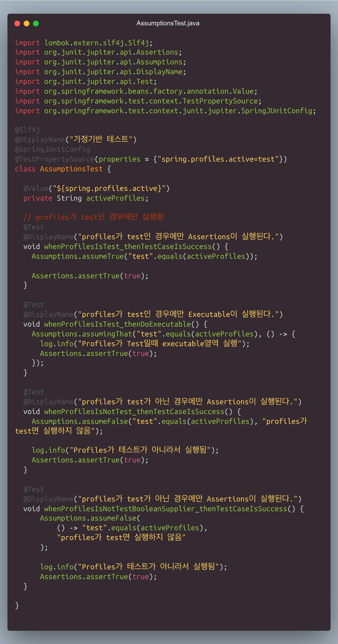This screenshot has height=644, width=338.
Task: Click the final closing brace of the class
Action: click(17, 606)
